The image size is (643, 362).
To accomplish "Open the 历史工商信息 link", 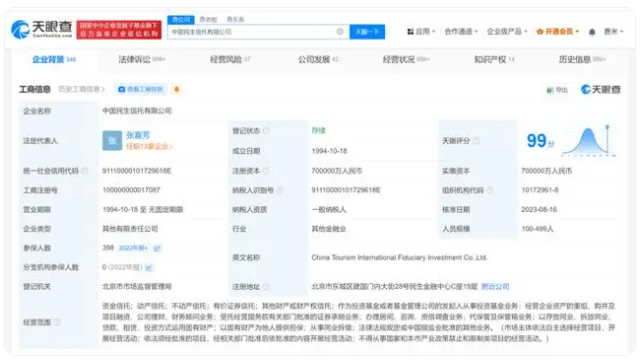I will (81, 89).
